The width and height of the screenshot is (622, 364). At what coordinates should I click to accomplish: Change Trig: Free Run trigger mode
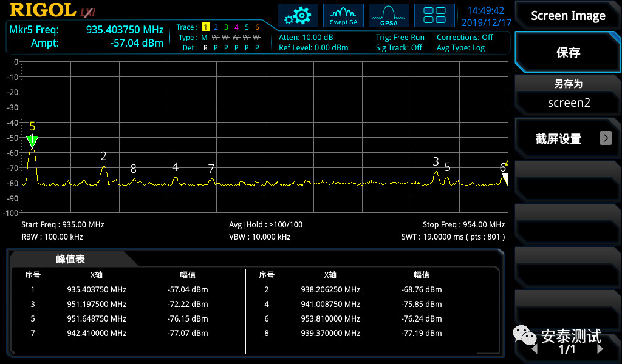click(x=400, y=37)
